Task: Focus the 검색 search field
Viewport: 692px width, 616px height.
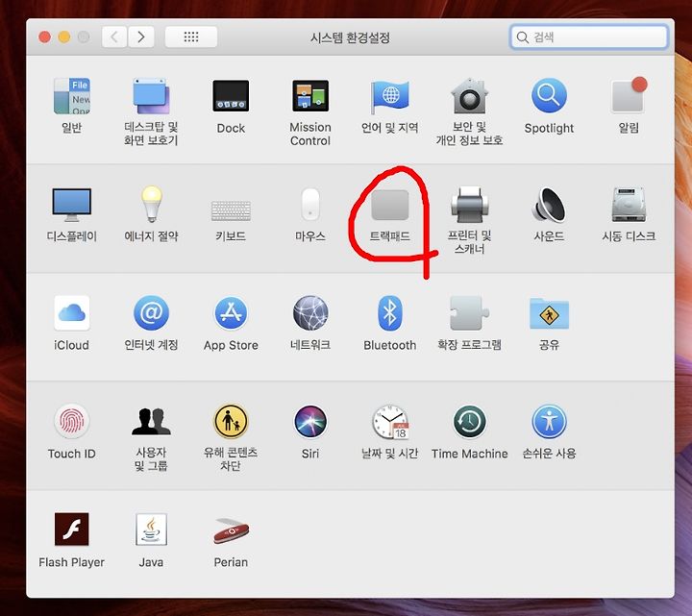Action: click(589, 37)
